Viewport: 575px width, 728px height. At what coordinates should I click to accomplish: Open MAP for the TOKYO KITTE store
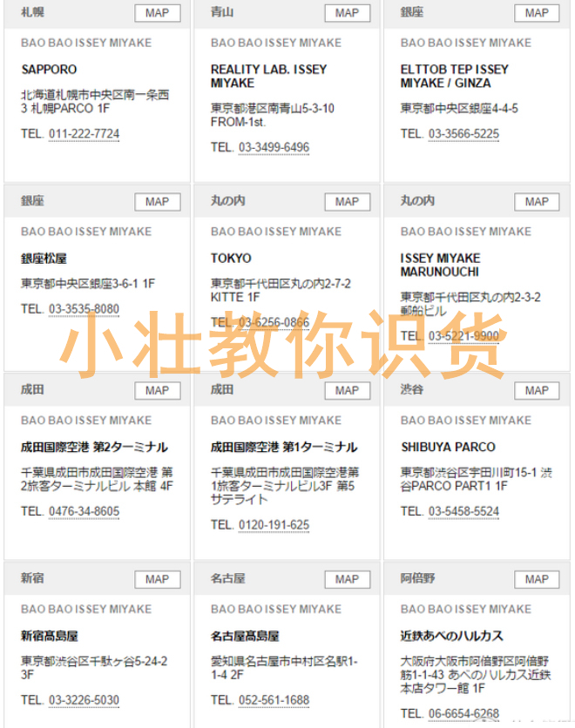[348, 202]
